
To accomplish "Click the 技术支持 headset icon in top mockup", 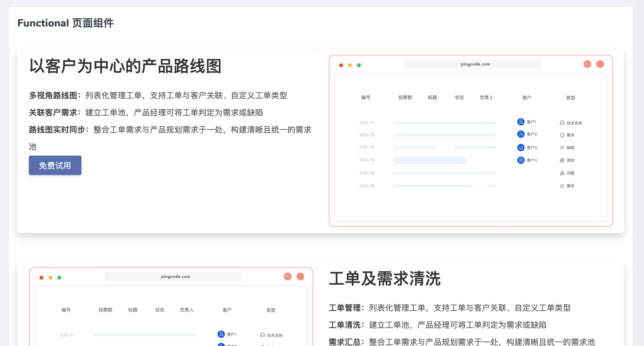I will [562, 123].
